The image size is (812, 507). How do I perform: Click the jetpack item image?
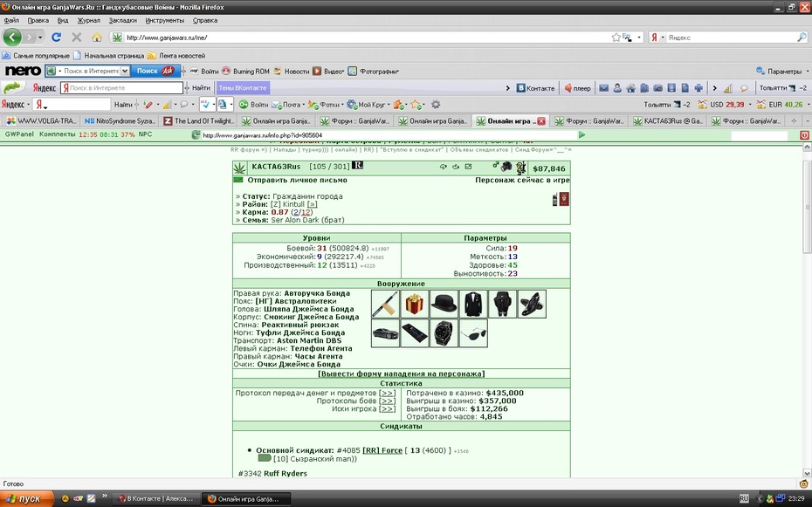pos(502,305)
